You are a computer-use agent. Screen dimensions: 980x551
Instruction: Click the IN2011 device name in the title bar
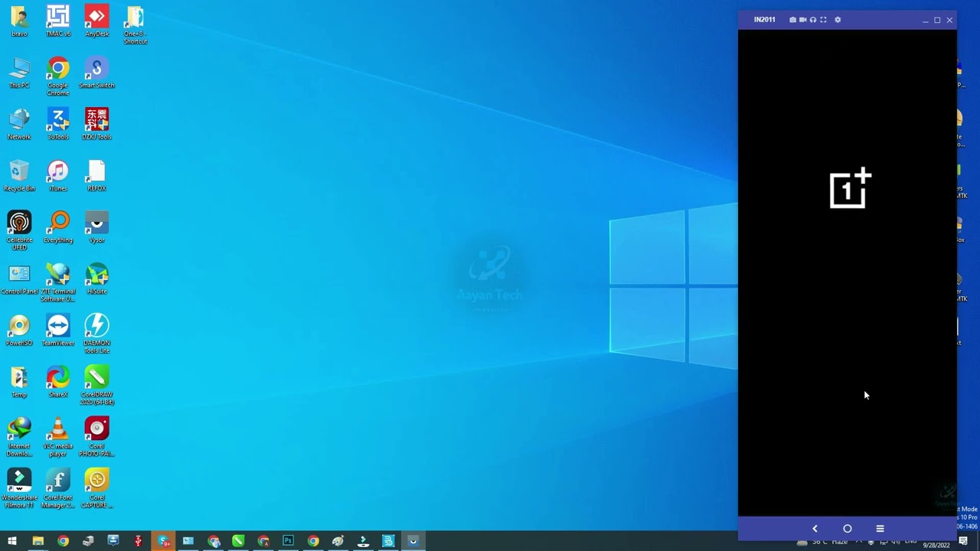click(764, 20)
